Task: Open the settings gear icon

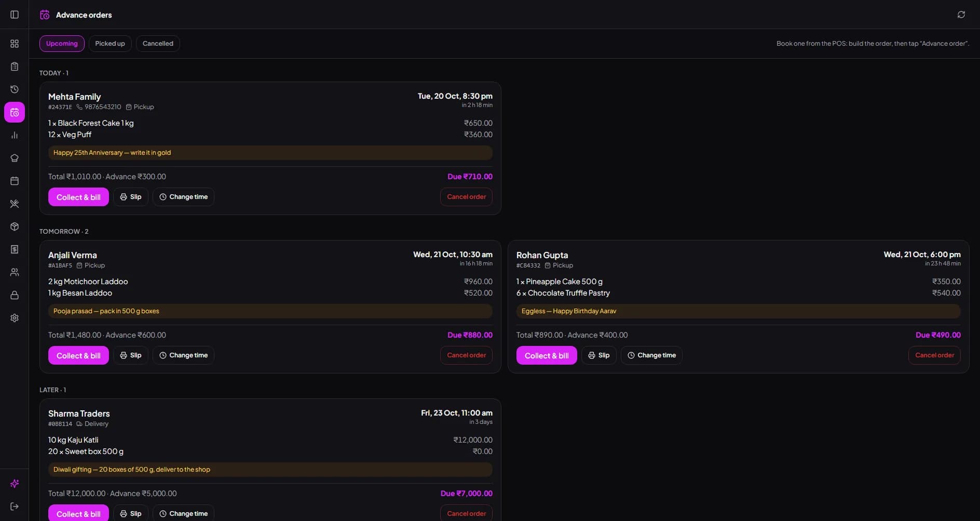Action: click(x=15, y=318)
